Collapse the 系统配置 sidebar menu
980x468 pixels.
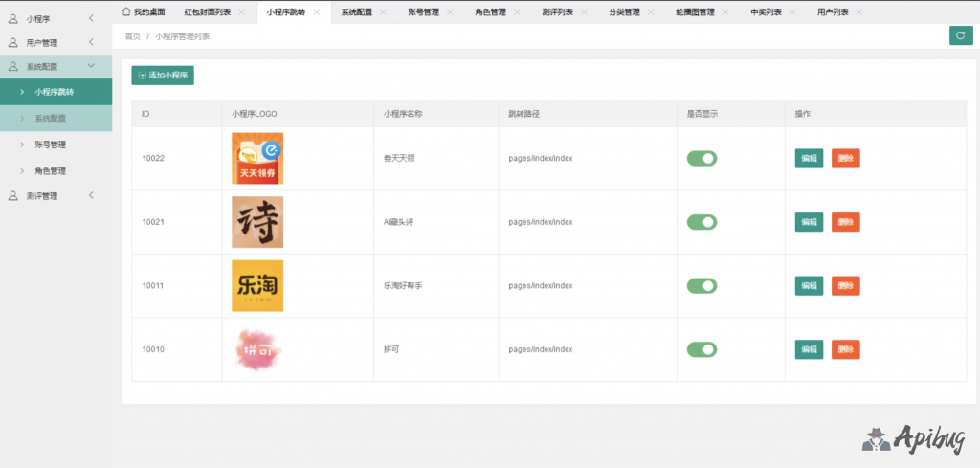[x=91, y=66]
